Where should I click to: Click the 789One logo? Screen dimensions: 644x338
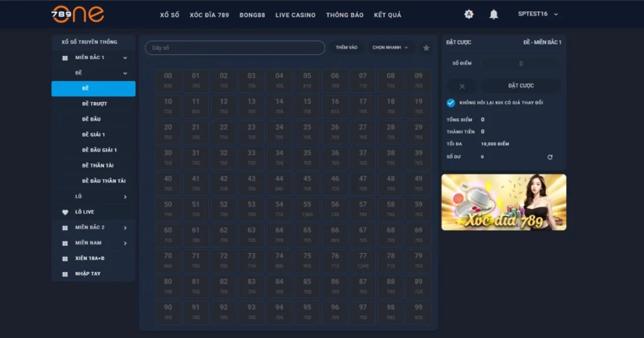pos(77,14)
